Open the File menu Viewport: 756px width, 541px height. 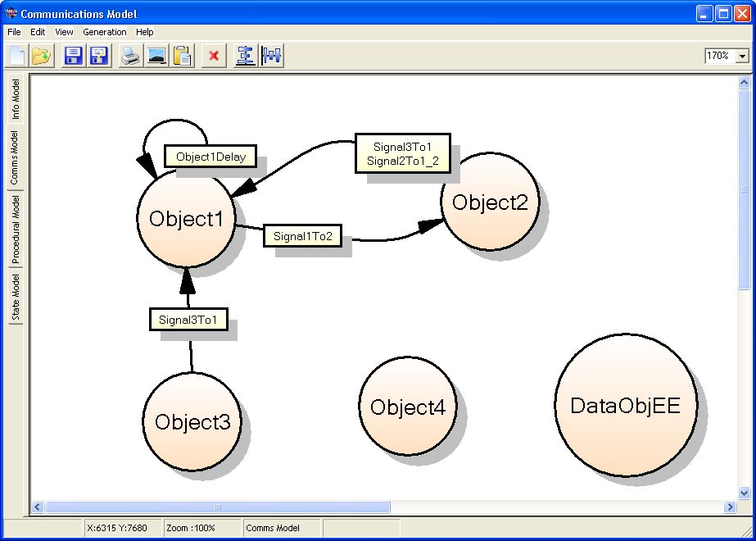point(14,32)
